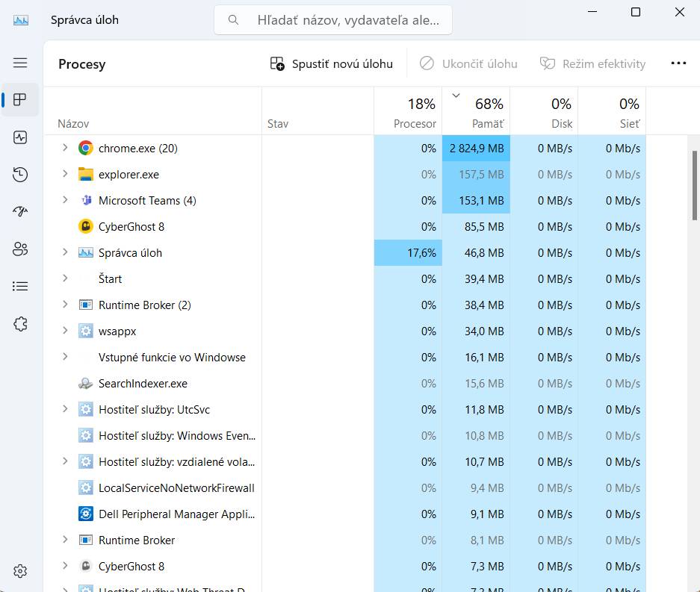The image size is (700, 592).
Task: Click the 153,1 MB memory cell
Action: pyautogui.click(x=476, y=200)
